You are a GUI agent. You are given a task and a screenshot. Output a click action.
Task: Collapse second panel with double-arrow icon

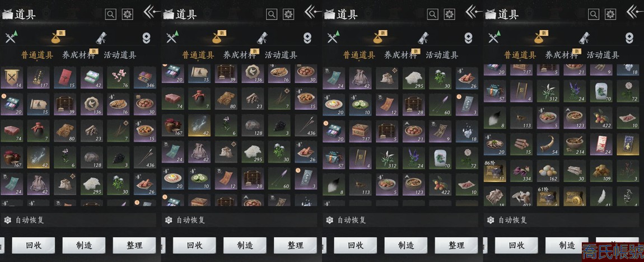click(x=312, y=12)
